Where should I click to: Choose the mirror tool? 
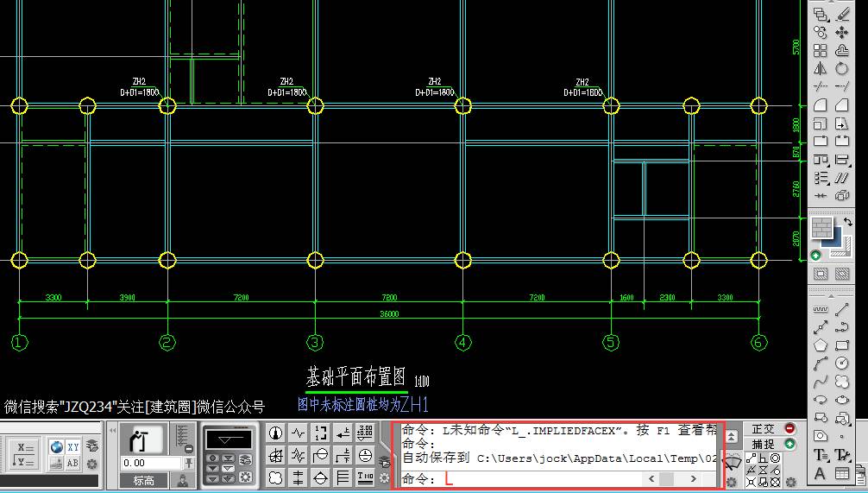821,69
